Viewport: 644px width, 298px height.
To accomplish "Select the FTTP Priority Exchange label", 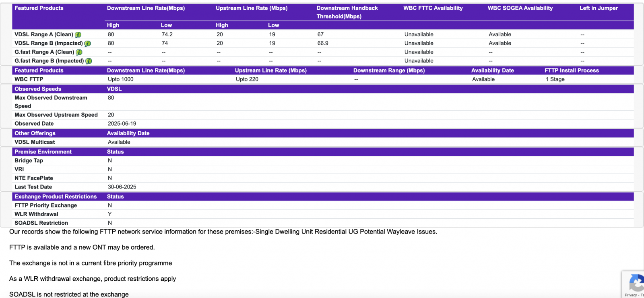I will pos(45,205).
